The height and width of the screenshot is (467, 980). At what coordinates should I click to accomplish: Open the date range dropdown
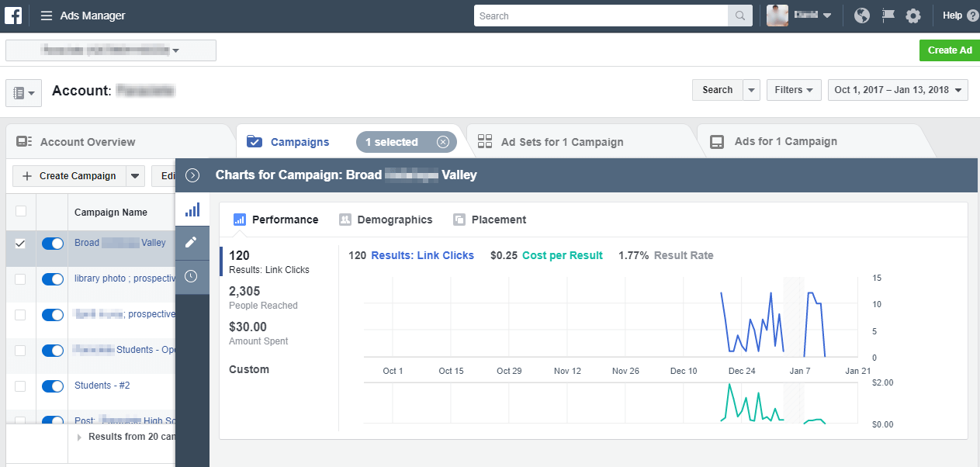(x=898, y=90)
